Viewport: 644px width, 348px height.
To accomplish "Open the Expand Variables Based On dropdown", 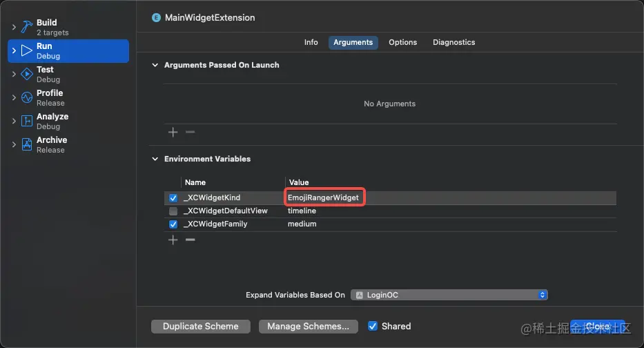I will pos(449,295).
